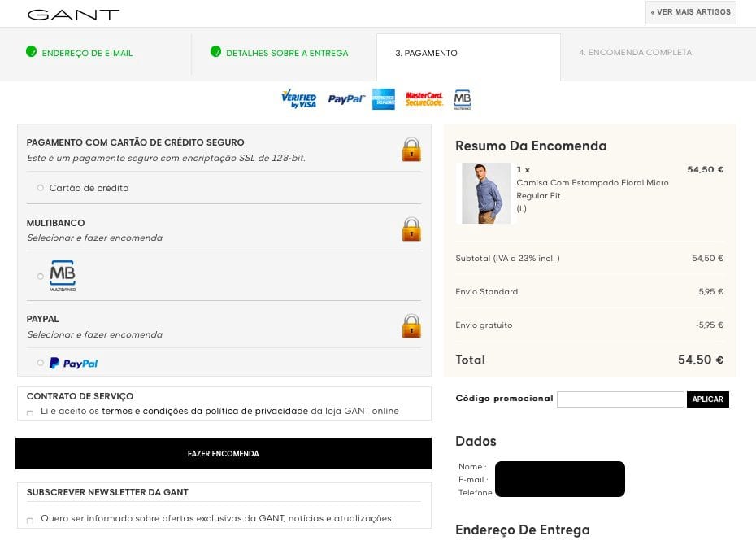Click the Dados heading

pyautogui.click(x=476, y=441)
